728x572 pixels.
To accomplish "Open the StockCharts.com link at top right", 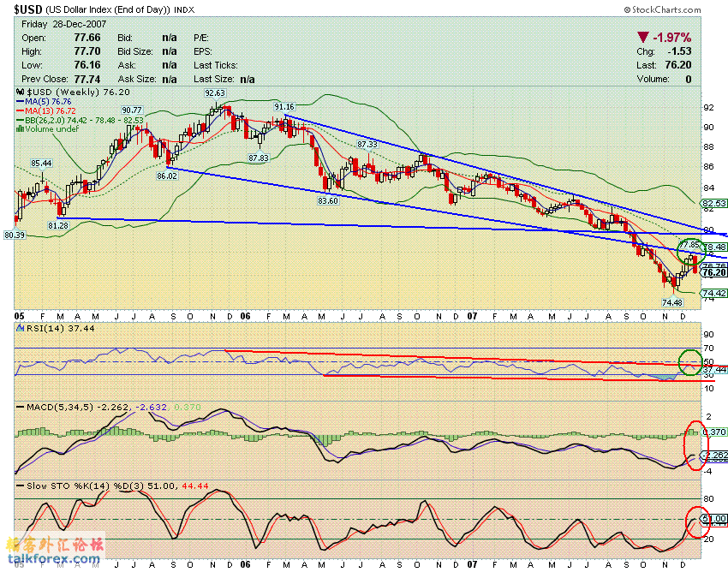I will click(662, 9).
